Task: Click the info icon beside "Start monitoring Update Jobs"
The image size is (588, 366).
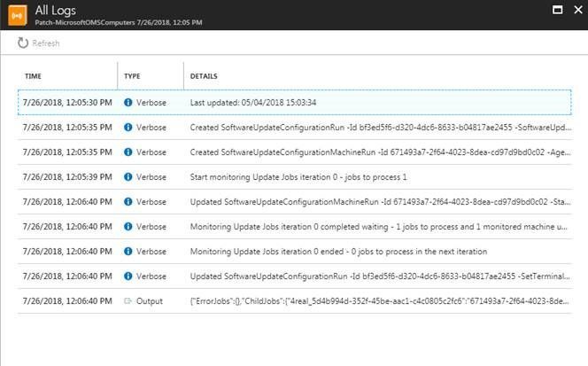Action: (128, 177)
